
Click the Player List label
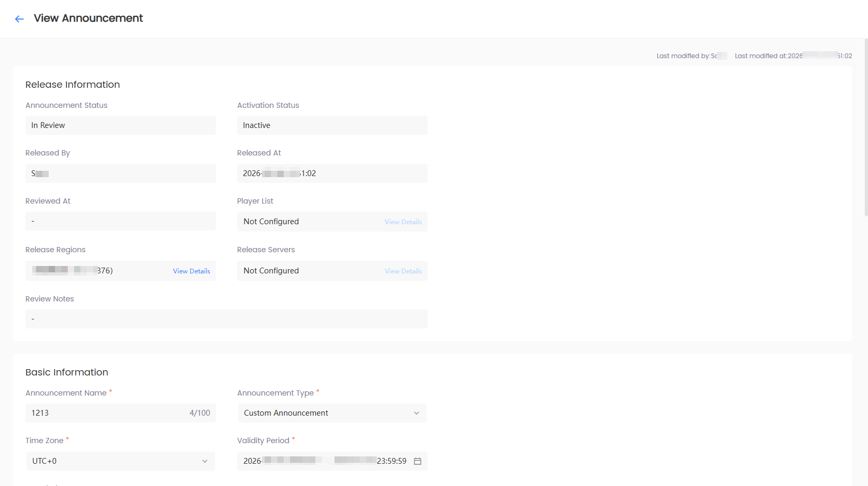[x=255, y=201]
